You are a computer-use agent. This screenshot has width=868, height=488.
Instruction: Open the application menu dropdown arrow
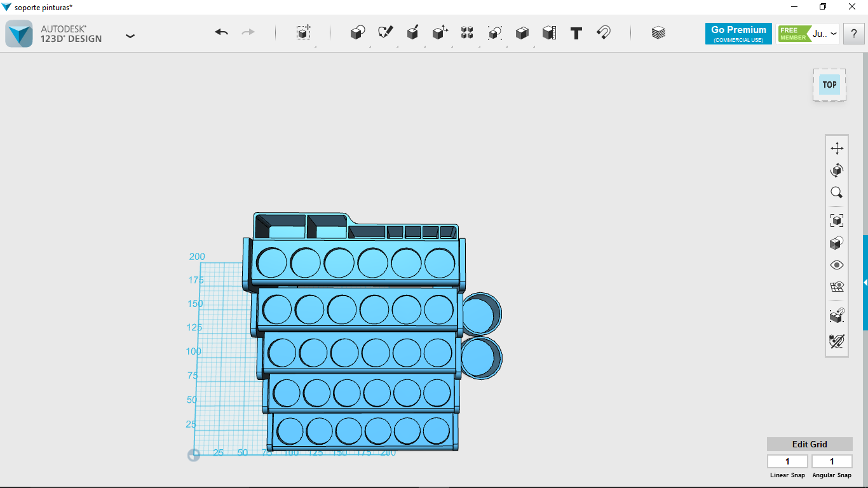coord(130,36)
